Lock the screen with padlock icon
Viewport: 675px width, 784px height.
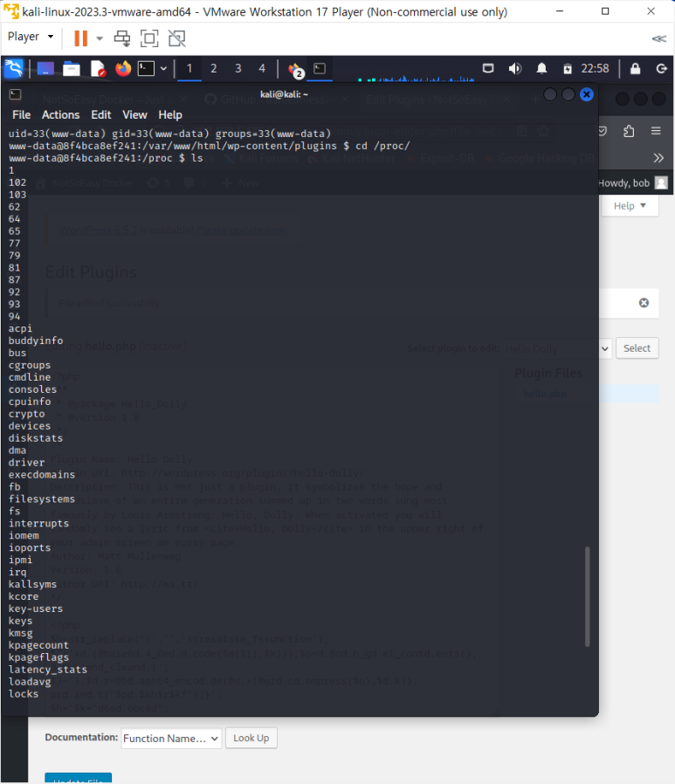pyautogui.click(x=635, y=68)
